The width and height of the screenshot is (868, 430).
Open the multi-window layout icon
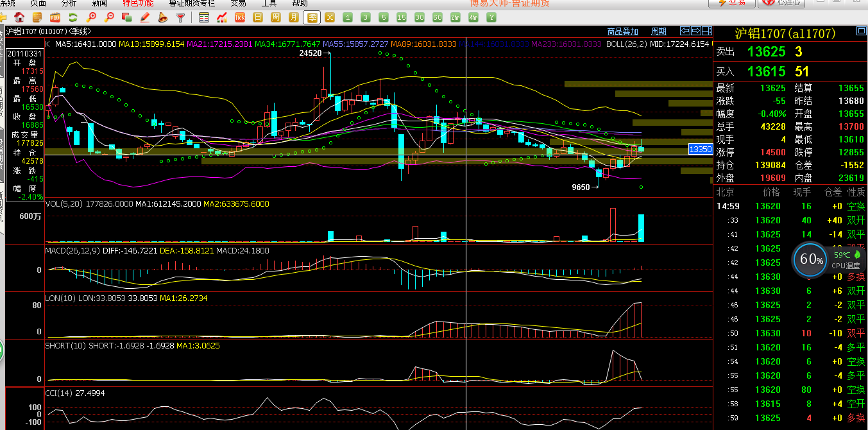click(x=126, y=17)
